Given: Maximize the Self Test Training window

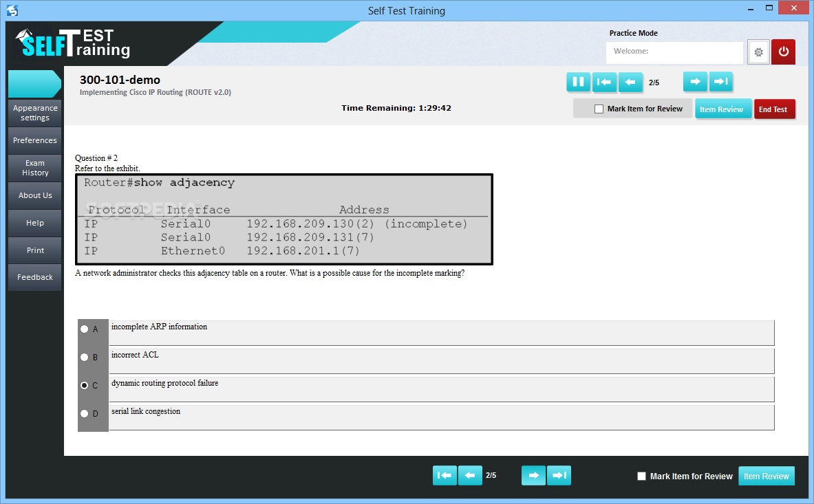Looking at the screenshot, I should [x=769, y=8].
